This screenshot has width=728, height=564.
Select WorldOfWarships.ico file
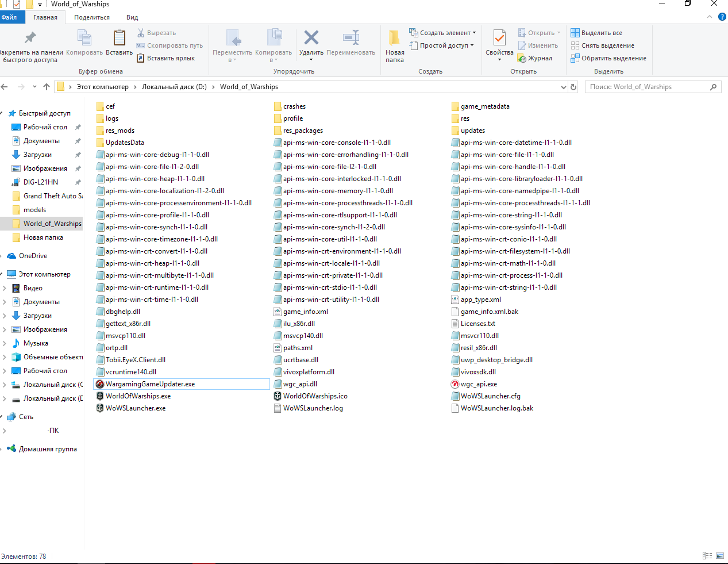pos(310,396)
